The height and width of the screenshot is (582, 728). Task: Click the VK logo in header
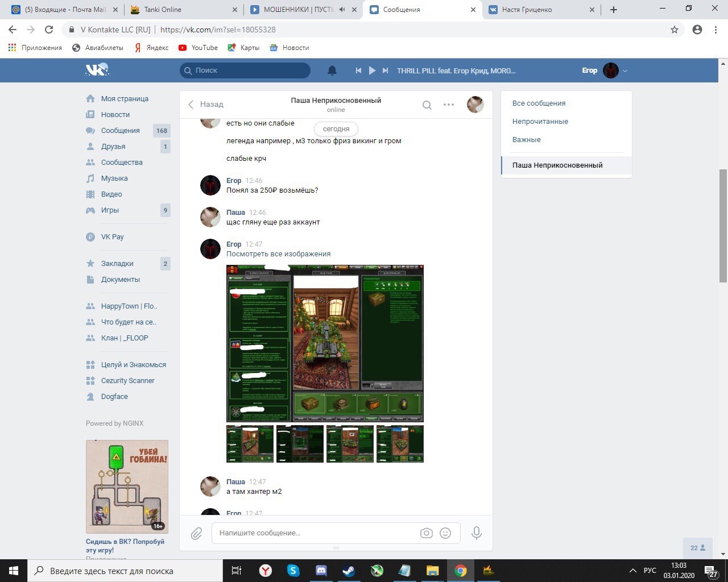point(97,70)
